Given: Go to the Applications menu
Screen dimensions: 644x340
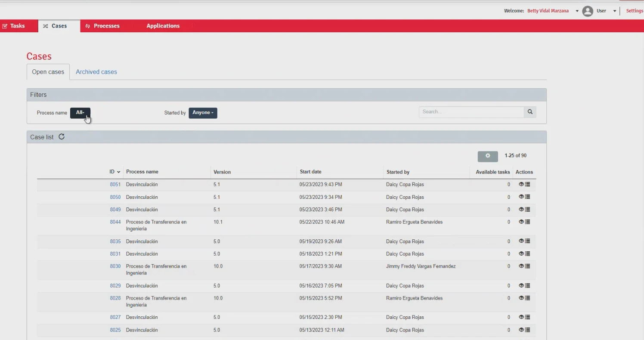Looking at the screenshot, I should [163, 26].
